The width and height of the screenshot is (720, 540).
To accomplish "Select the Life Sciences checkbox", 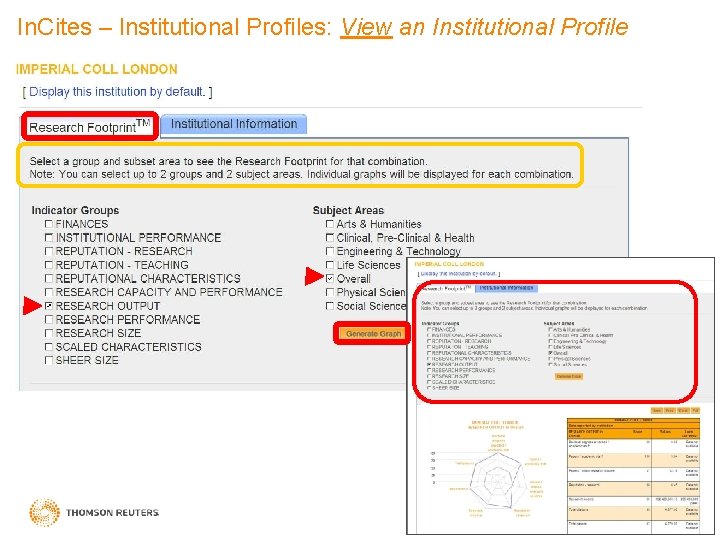I will pyautogui.click(x=330, y=265).
